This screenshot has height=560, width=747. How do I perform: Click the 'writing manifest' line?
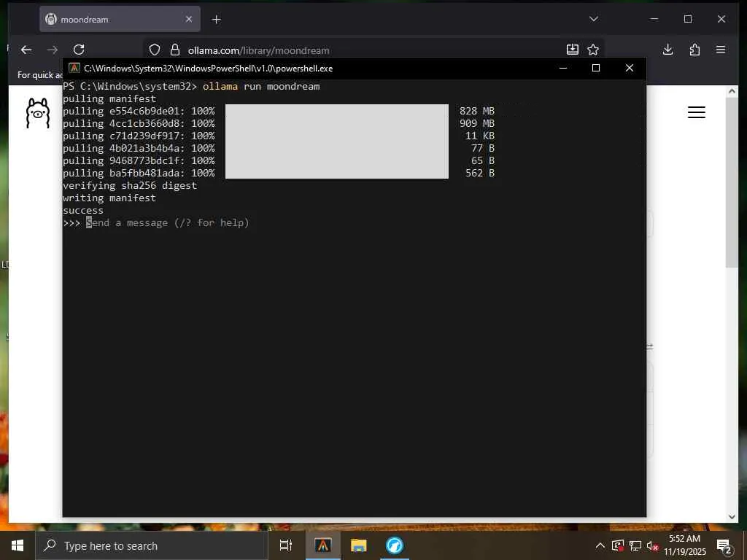(109, 198)
